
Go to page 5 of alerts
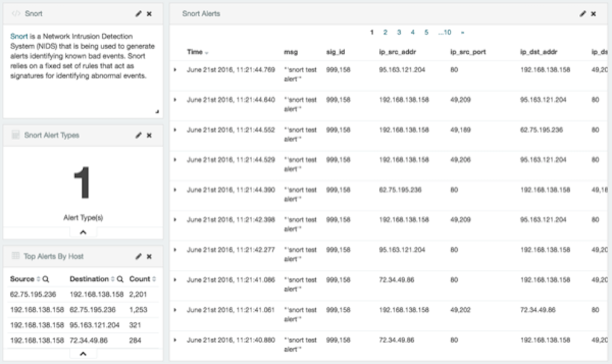pyautogui.click(x=426, y=32)
